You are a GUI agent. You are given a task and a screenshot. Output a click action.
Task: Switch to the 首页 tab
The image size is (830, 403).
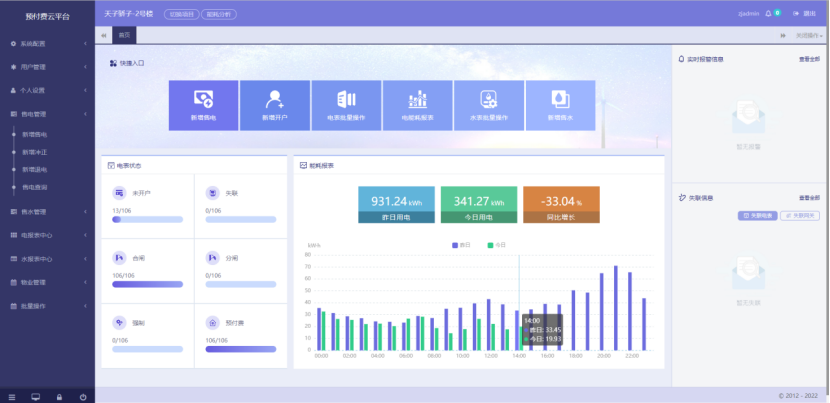pos(124,35)
